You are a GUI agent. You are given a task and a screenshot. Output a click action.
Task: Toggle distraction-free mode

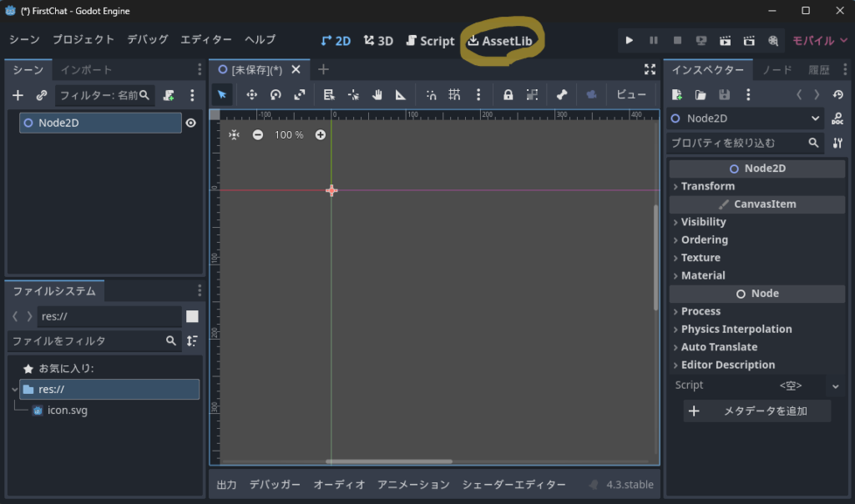[x=650, y=69]
